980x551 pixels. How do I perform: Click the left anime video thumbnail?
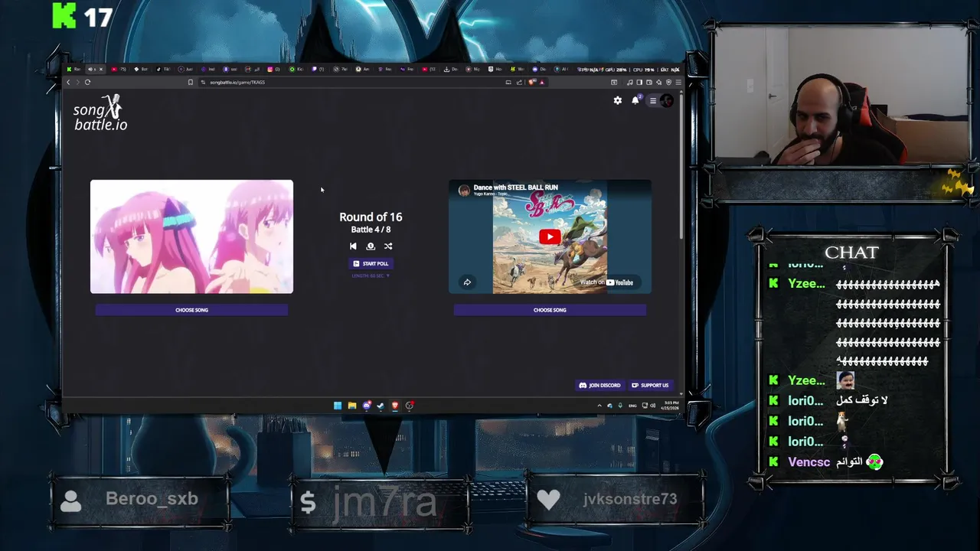click(x=191, y=236)
